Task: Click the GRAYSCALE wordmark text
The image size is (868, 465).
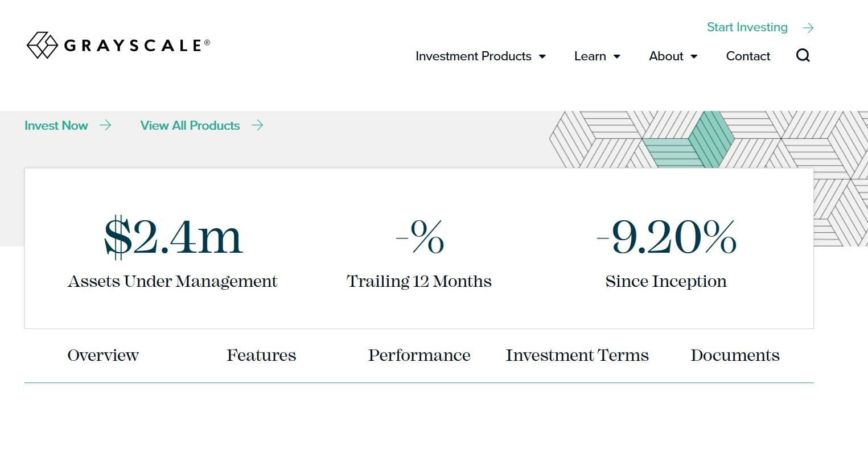Action: coord(133,46)
